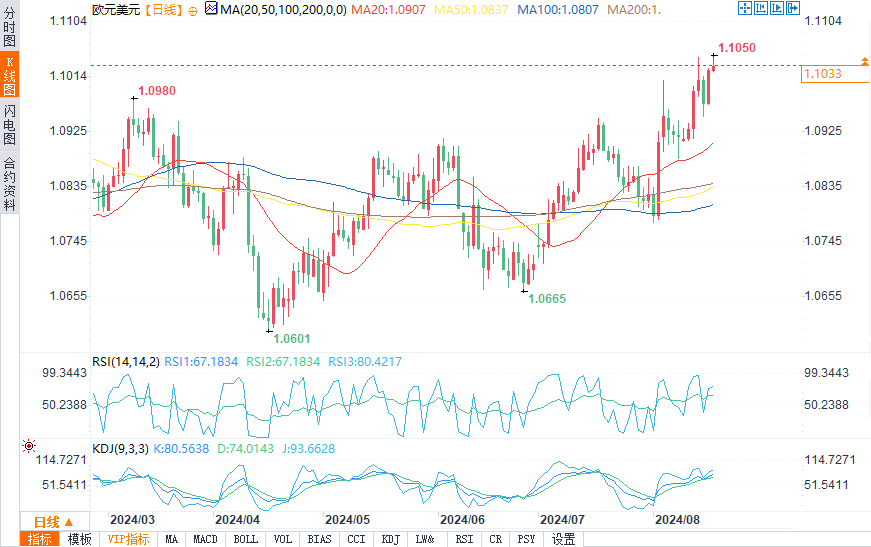Click the MA200 legend value
The image size is (871, 547).
pyautogui.click(x=634, y=9)
